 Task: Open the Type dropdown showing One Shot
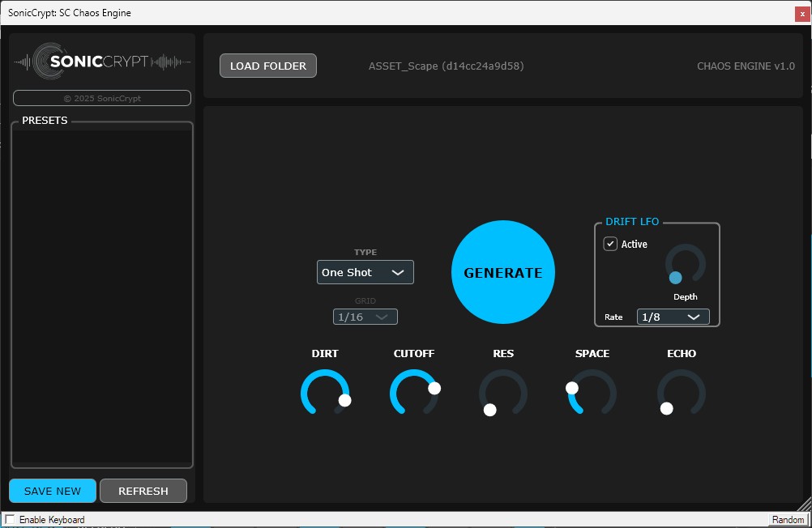pyautogui.click(x=365, y=272)
